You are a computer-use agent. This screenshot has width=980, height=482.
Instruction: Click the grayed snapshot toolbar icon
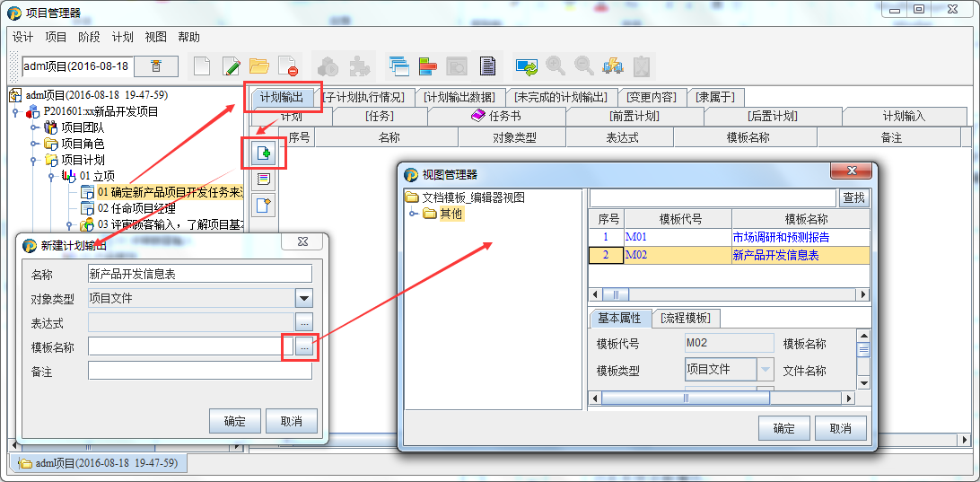457,66
